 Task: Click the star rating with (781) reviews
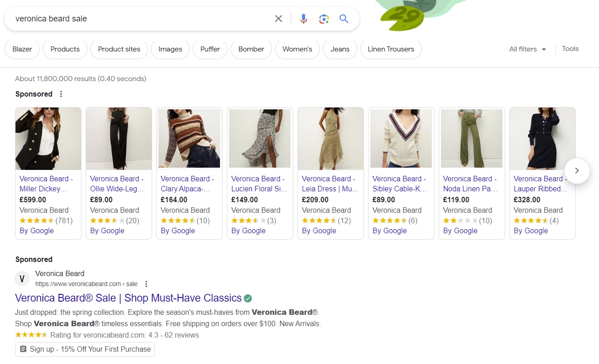[46, 220]
